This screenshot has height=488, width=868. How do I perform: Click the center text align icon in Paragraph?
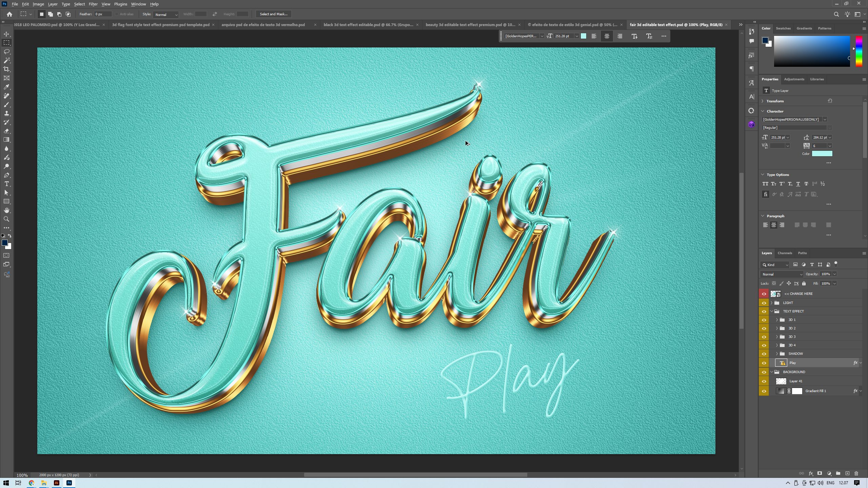tap(773, 225)
